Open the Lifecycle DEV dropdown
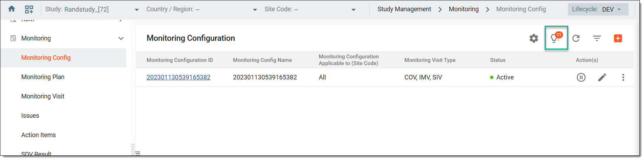 coord(598,9)
